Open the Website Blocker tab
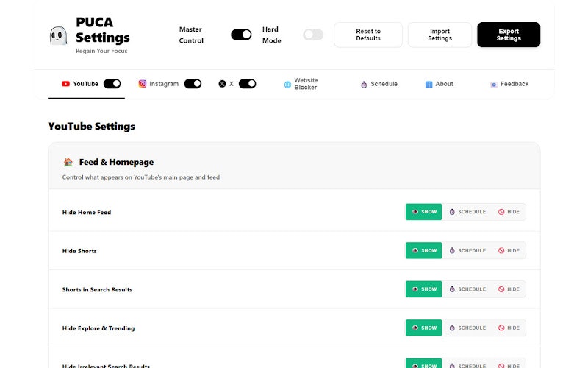This screenshot has height=368, width=588. tap(301, 84)
